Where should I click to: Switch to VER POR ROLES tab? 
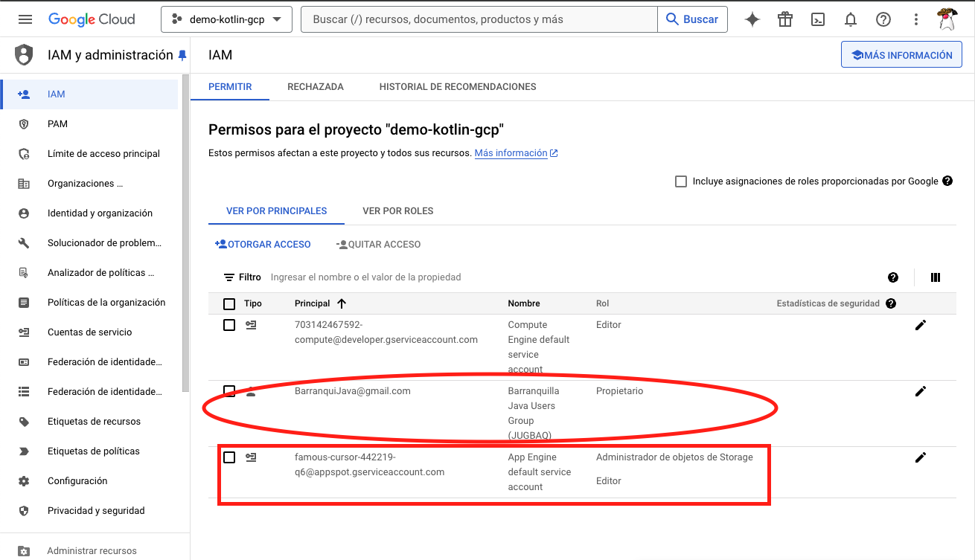coord(397,210)
